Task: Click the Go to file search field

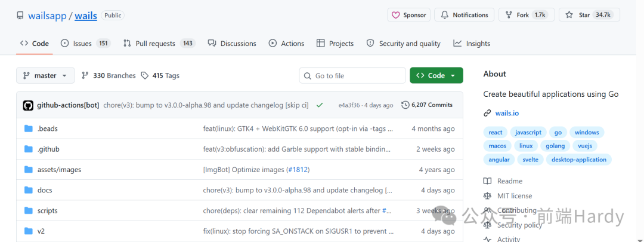Action: point(352,75)
